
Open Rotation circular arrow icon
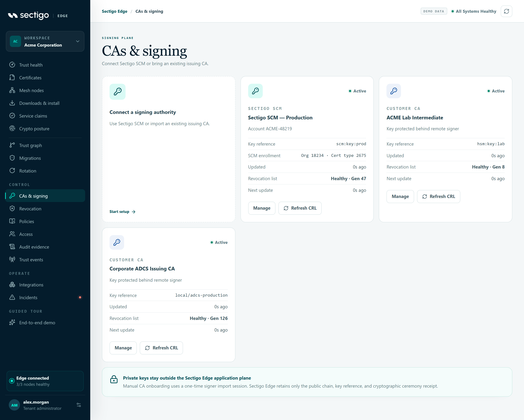coord(12,171)
